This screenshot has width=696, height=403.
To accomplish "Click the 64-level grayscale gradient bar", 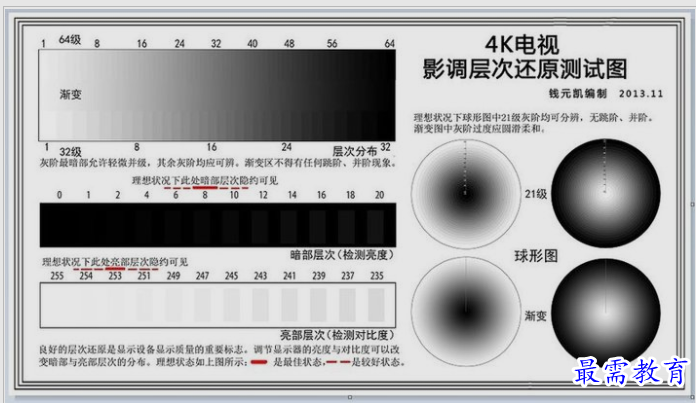I will [x=217, y=95].
